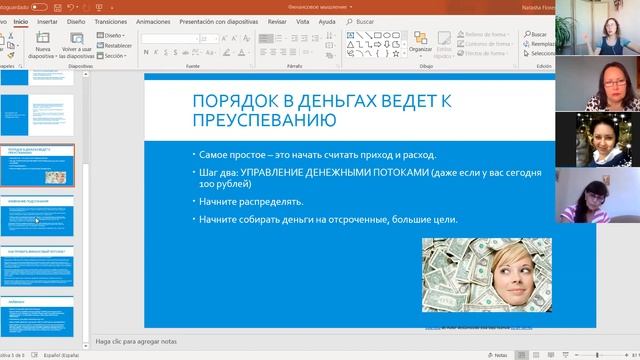Open the font name combo box
This screenshot has width=640, height=360.
tap(170, 39)
